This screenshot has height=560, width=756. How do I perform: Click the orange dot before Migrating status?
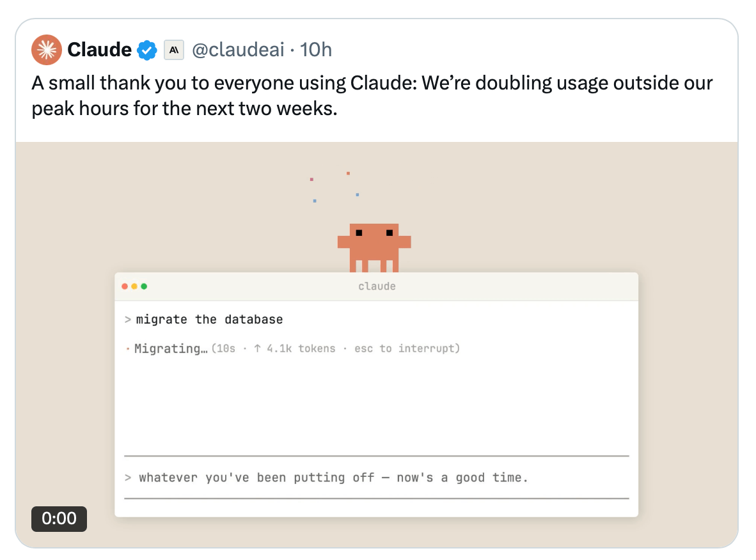pyautogui.click(x=128, y=349)
